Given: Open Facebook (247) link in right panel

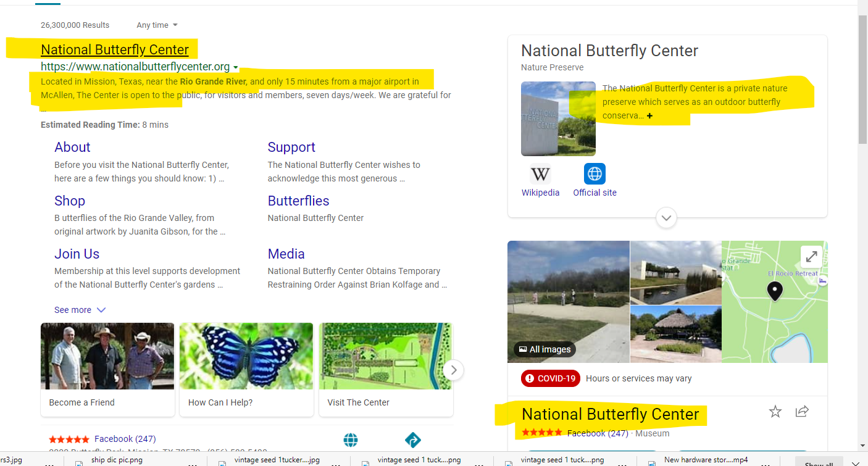Looking at the screenshot, I should click(598, 433).
